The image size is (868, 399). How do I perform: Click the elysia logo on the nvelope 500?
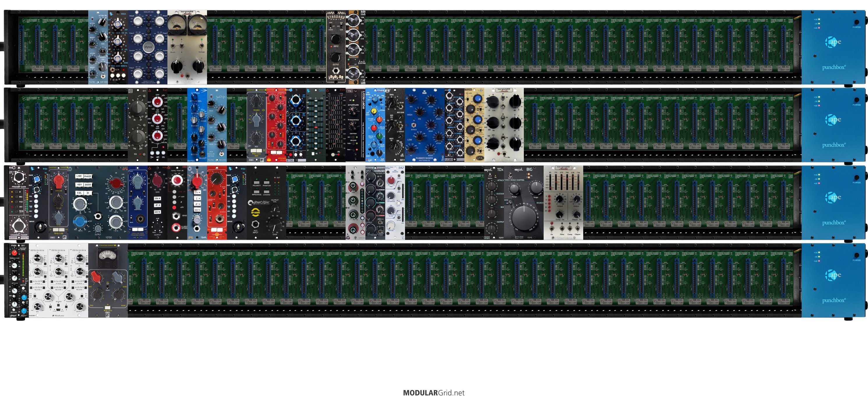point(148,47)
